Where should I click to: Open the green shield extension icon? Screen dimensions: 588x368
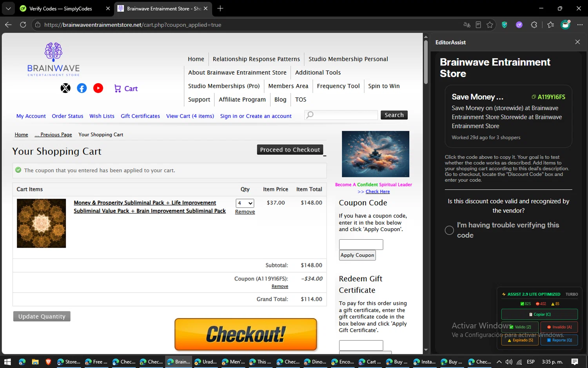coord(505,25)
